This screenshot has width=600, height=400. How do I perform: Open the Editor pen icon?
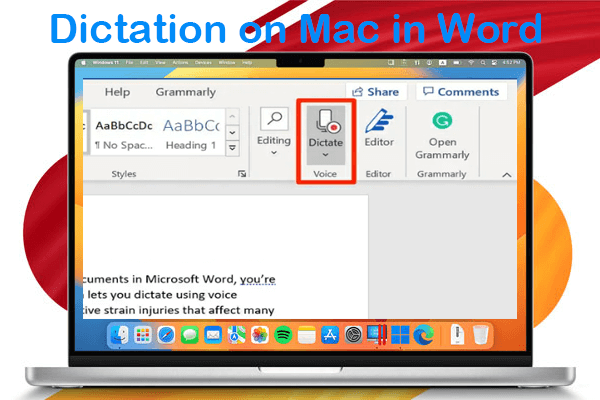point(379,121)
